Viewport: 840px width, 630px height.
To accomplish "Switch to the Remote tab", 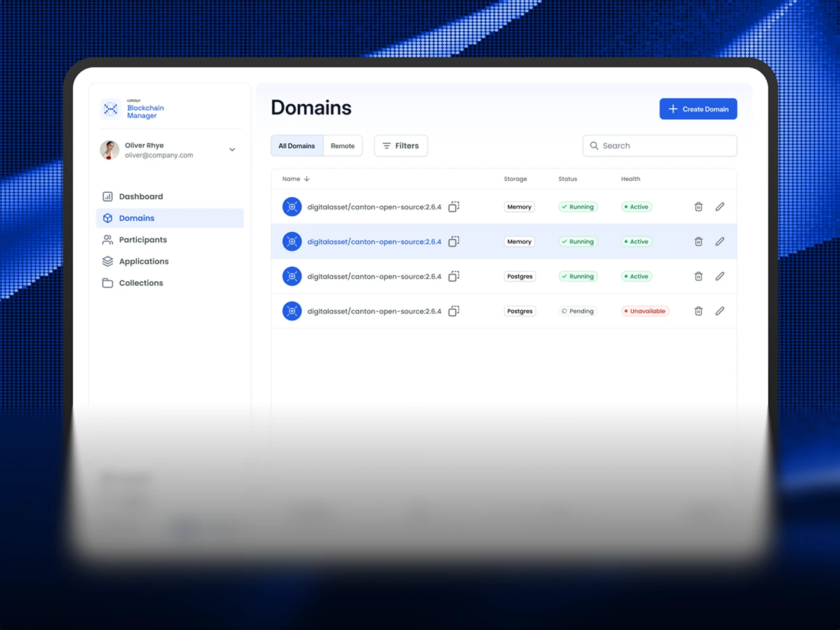I will point(342,146).
